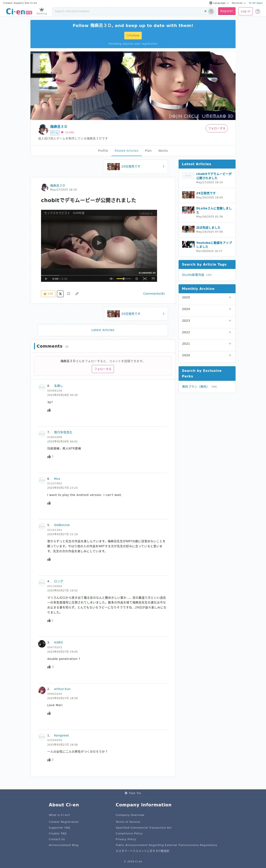Screen dimensions: 266x868
Task: Play the demo video center button
Action: [x=99, y=243]
